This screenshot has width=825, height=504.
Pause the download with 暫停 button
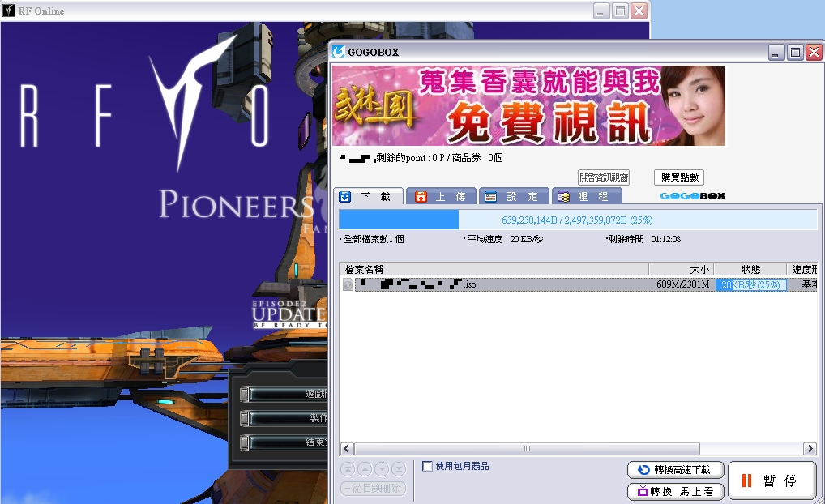pos(772,481)
